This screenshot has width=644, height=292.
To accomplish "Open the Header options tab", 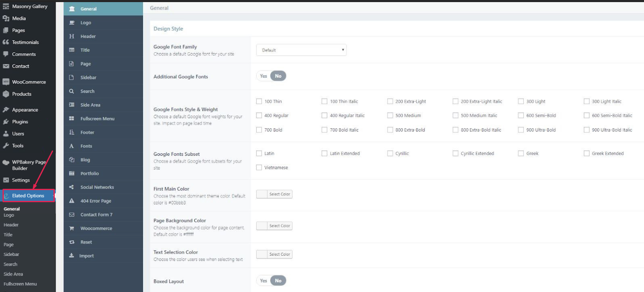I will point(88,36).
